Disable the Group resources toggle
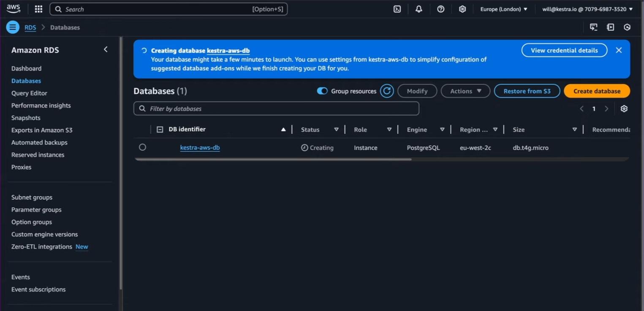The width and height of the screenshot is (644, 311). click(322, 91)
